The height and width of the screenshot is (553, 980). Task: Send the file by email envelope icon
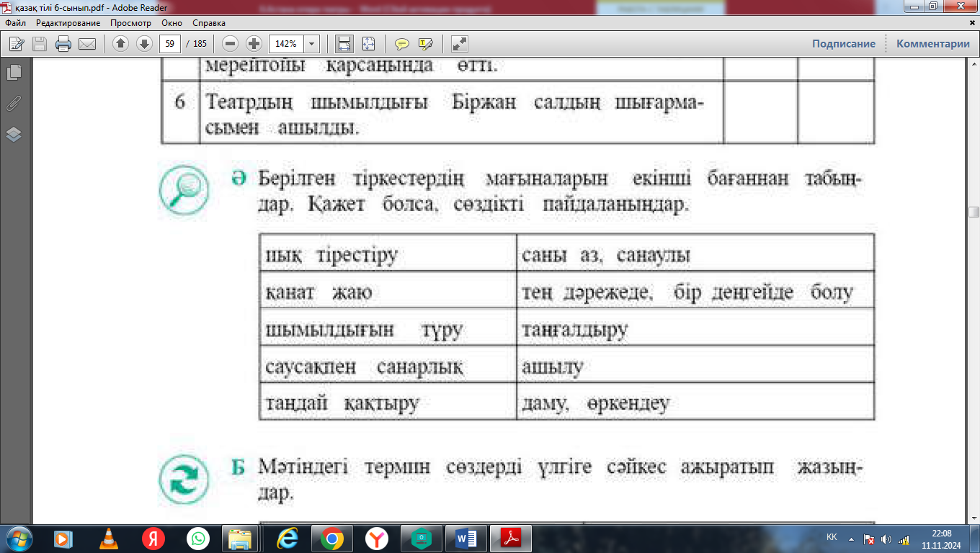pyautogui.click(x=87, y=44)
